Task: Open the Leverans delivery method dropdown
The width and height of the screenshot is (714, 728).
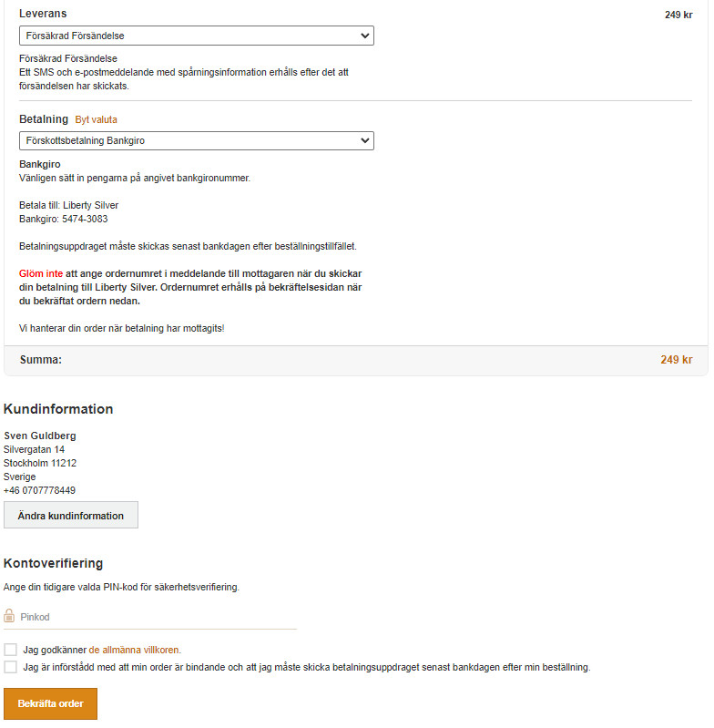Action: tap(196, 36)
